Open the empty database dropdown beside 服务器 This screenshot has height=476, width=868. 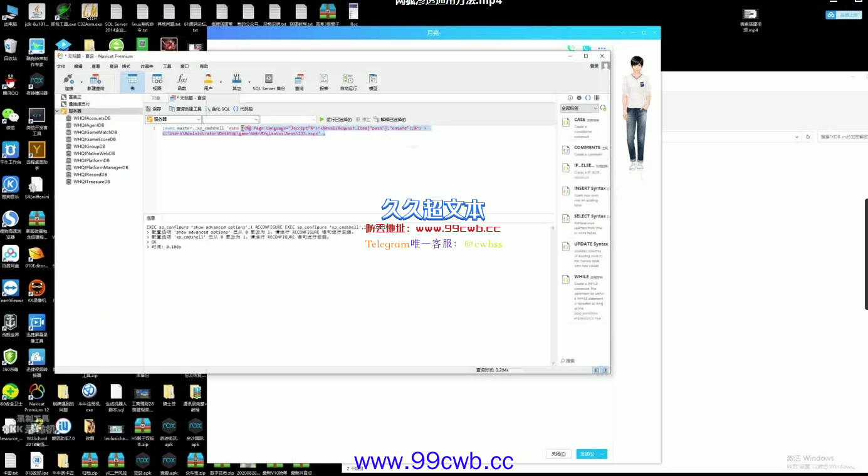click(x=231, y=119)
